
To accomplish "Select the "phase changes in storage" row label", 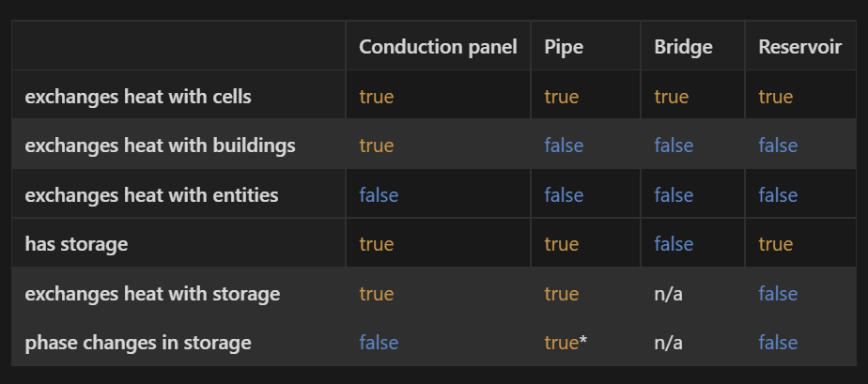I will pos(138,343).
